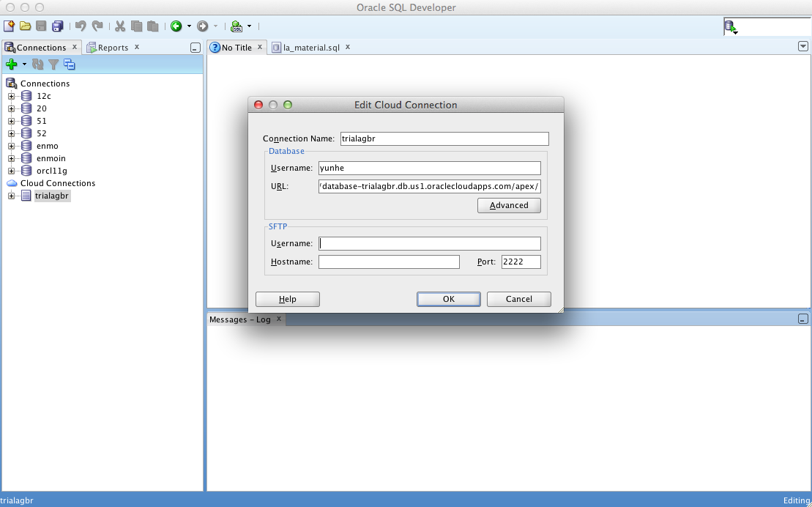The image size is (812, 507).
Task: Minimize the Messages Log panel
Action: [x=802, y=319]
